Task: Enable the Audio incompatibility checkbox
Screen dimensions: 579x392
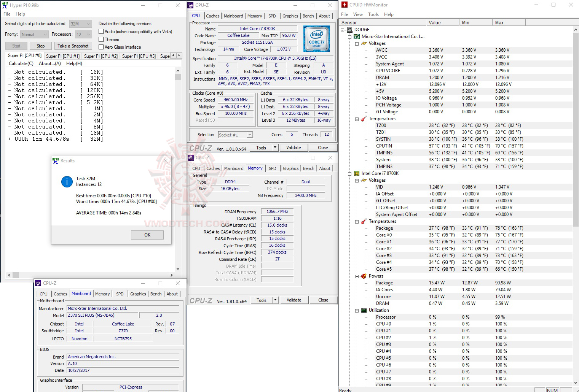Action: pyautogui.click(x=101, y=32)
